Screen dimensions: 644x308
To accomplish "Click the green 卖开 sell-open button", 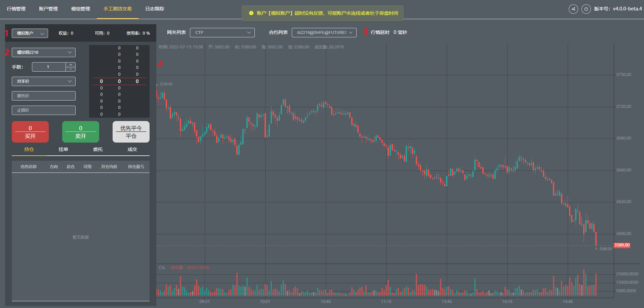I will tap(81, 132).
